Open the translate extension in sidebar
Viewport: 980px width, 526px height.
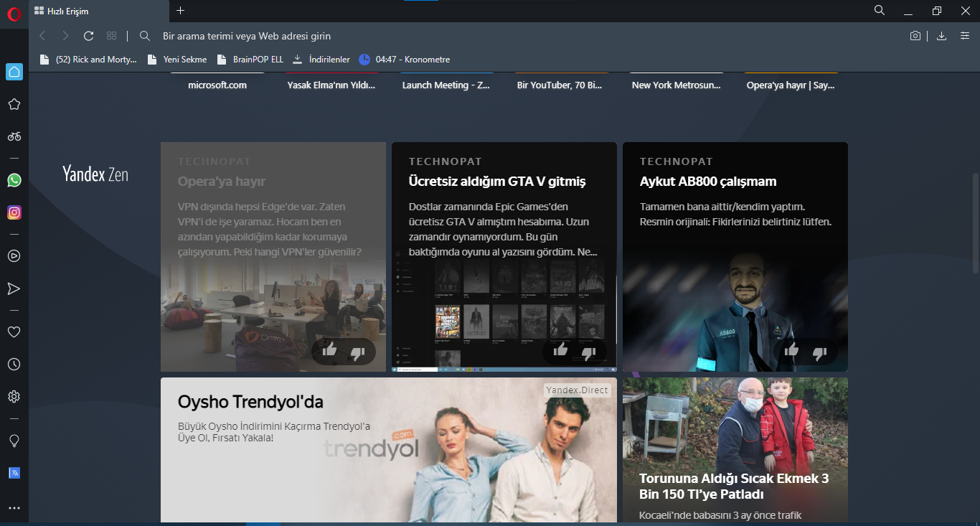coord(14,473)
